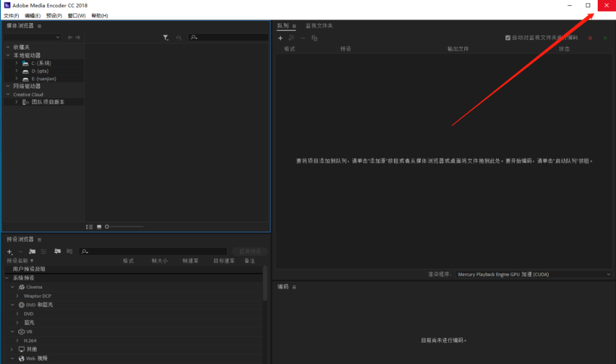The width and height of the screenshot is (616, 364).
Task: Expand the C: (系统) drive
Action: pyautogui.click(x=17, y=63)
